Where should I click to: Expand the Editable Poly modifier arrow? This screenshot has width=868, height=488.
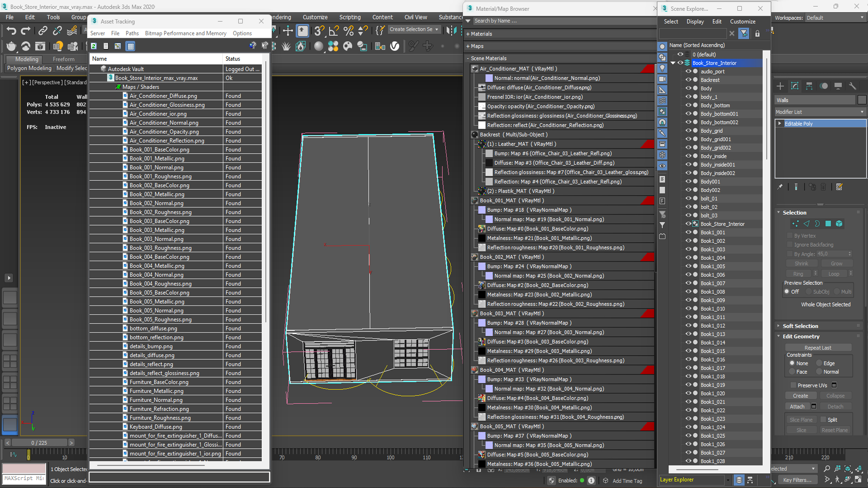[780, 124]
